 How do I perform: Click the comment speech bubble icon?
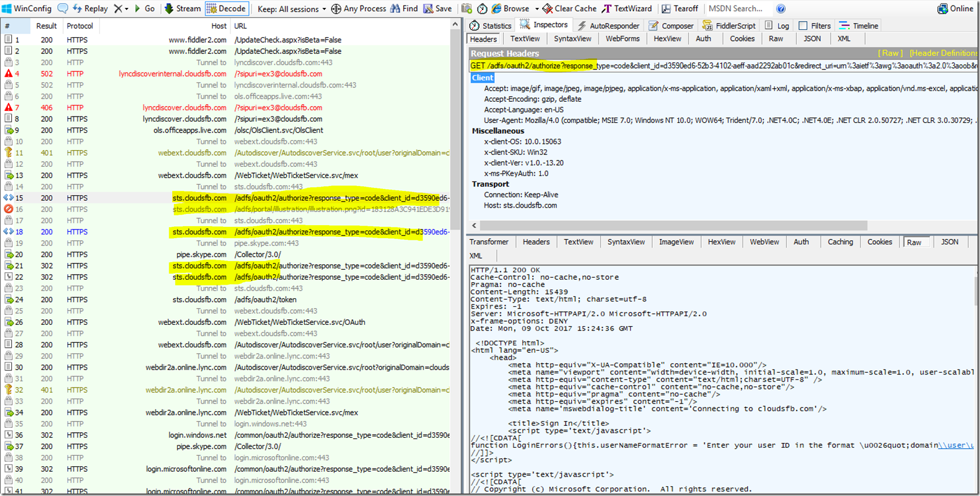click(63, 9)
